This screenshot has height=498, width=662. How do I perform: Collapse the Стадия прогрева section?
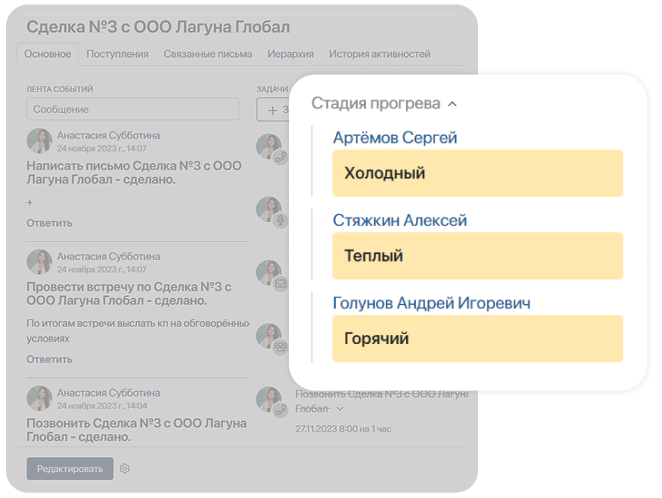[452, 104]
